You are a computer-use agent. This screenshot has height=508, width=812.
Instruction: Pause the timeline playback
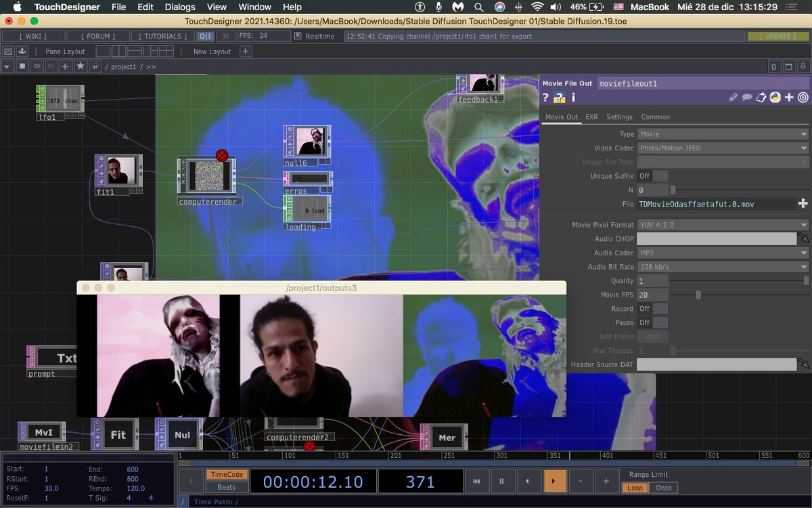[502, 481]
